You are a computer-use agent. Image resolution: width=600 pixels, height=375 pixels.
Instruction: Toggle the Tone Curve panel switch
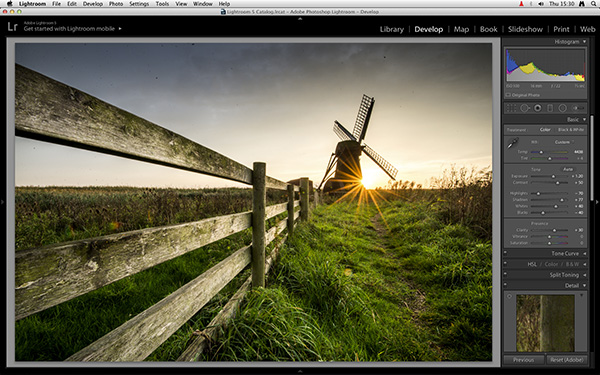(505, 253)
